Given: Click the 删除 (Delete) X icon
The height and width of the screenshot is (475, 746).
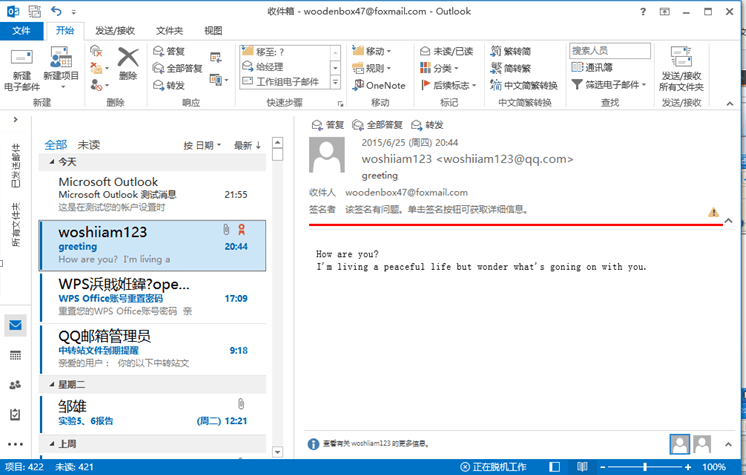Looking at the screenshot, I should 128,58.
